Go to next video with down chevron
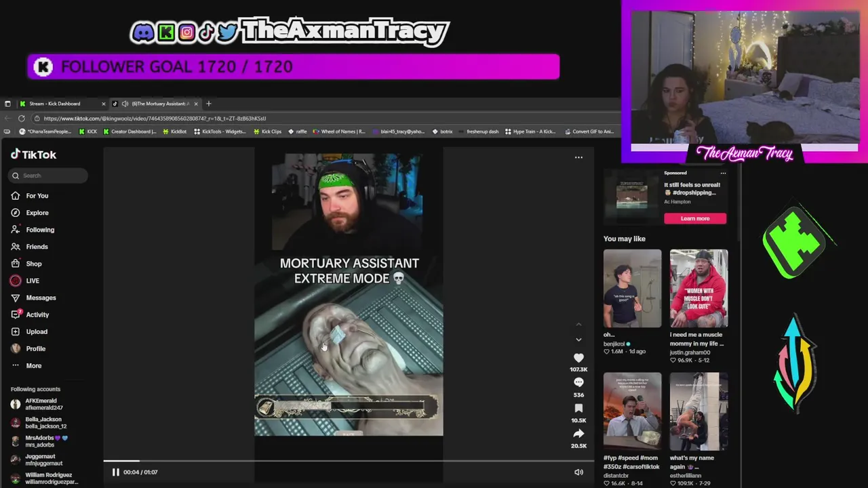The height and width of the screenshot is (488, 868). pyautogui.click(x=578, y=340)
